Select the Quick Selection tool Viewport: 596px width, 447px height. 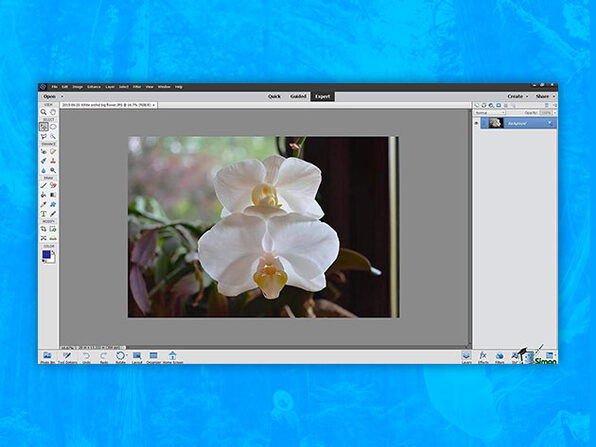coord(53,136)
